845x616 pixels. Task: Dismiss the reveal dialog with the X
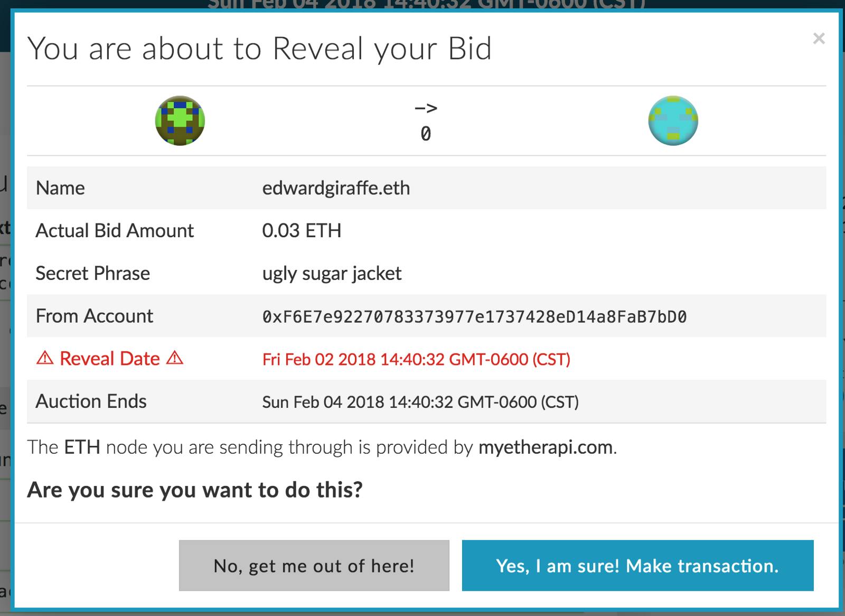coord(819,39)
